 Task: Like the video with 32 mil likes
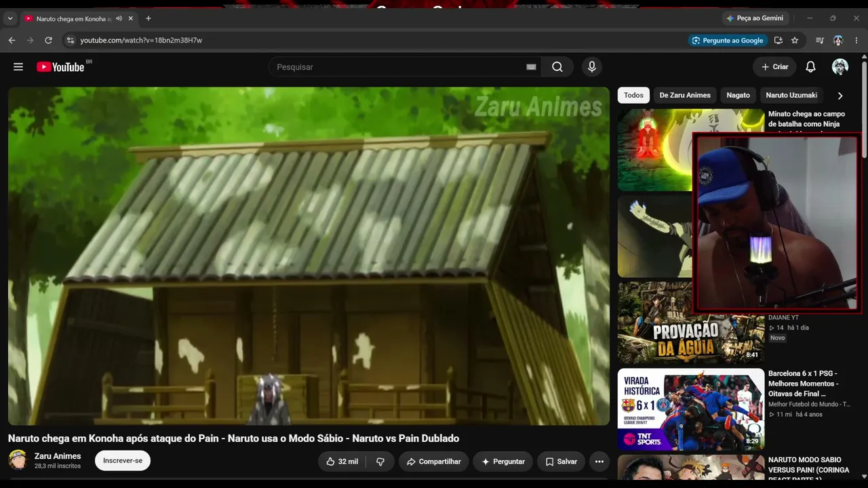[x=342, y=462]
